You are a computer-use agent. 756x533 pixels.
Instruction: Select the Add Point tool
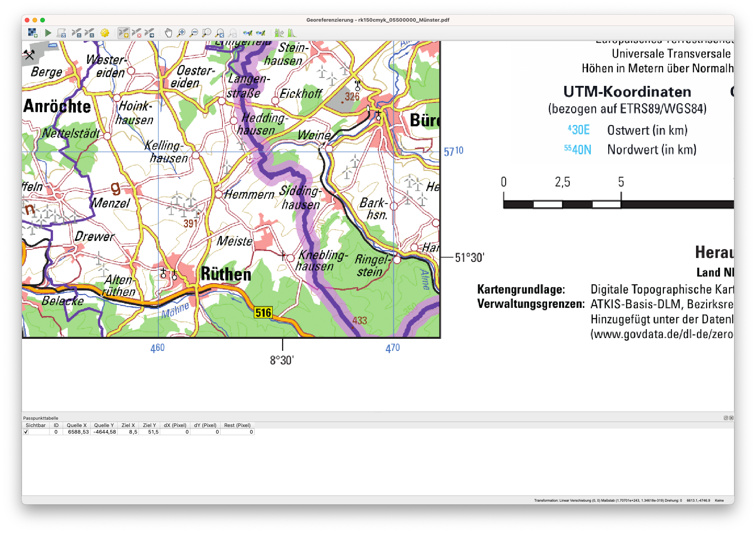(x=123, y=33)
